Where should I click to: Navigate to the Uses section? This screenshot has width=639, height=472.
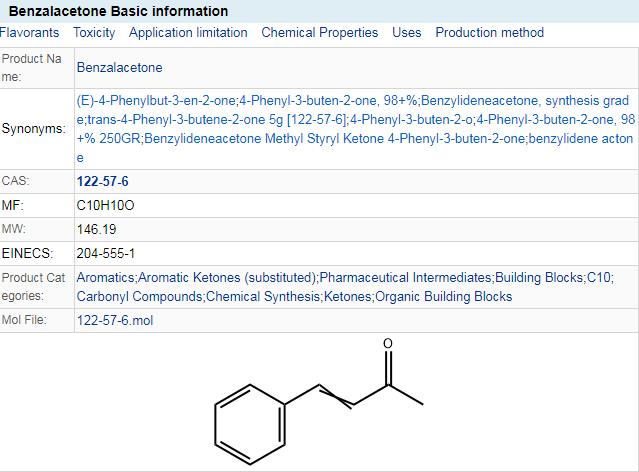coord(407,32)
